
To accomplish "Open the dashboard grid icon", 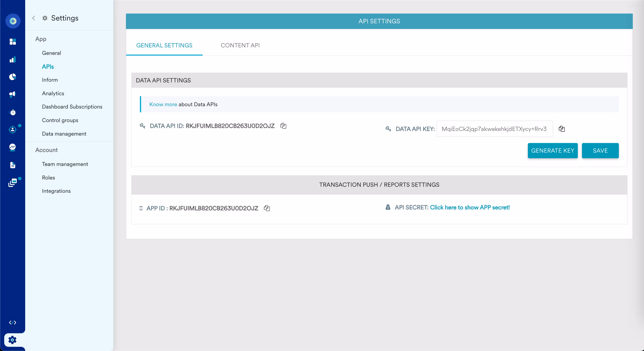I will click(13, 42).
